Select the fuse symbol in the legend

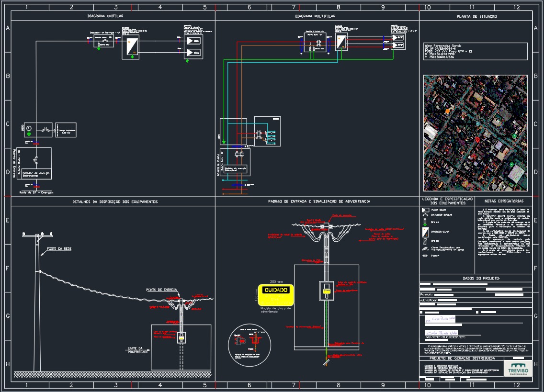click(x=425, y=256)
